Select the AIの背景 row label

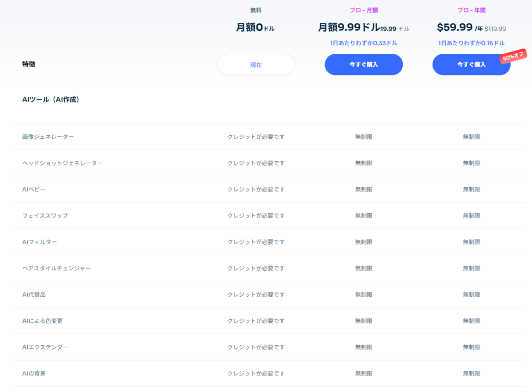(x=34, y=373)
